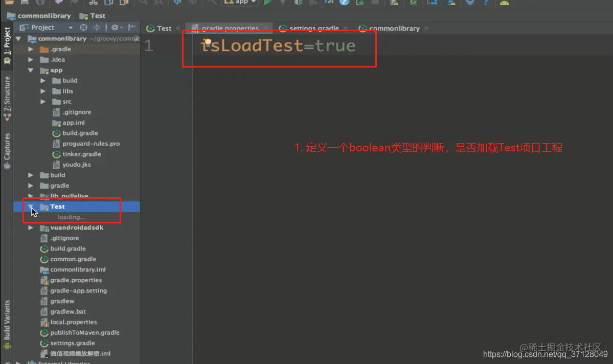Select youdo.jks file
613x364 pixels.
(77, 165)
